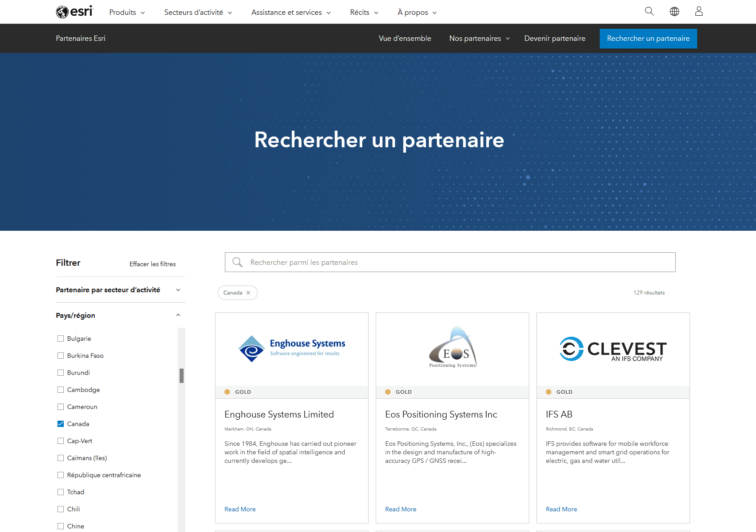Viewport: 756px width, 532px height.
Task: Check the Cap-Vert checkbox
Action: (61, 441)
